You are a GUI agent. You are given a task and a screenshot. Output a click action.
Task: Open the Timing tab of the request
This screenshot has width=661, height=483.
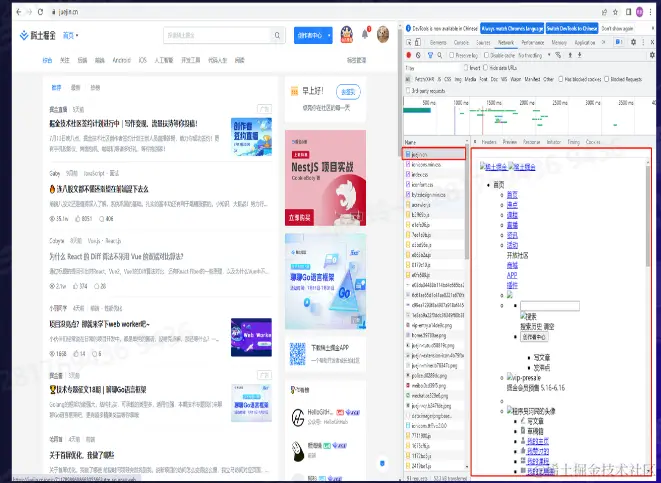point(573,142)
